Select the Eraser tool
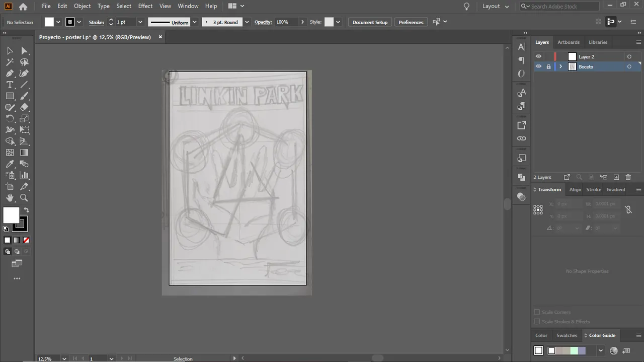The width and height of the screenshot is (644, 362). (x=24, y=107)
